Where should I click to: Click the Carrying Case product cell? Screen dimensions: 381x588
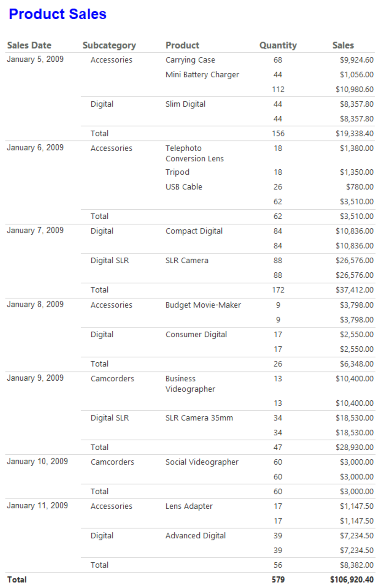click(190, 60)
